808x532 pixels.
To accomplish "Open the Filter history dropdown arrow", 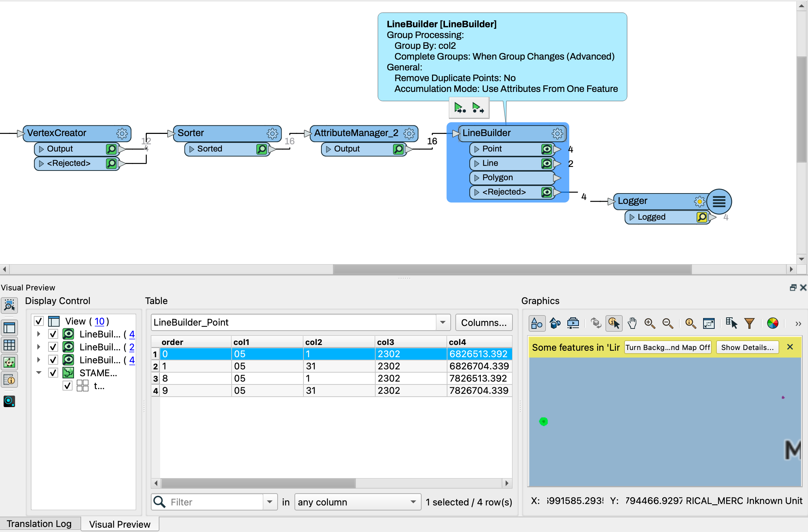I will point(270,502).
